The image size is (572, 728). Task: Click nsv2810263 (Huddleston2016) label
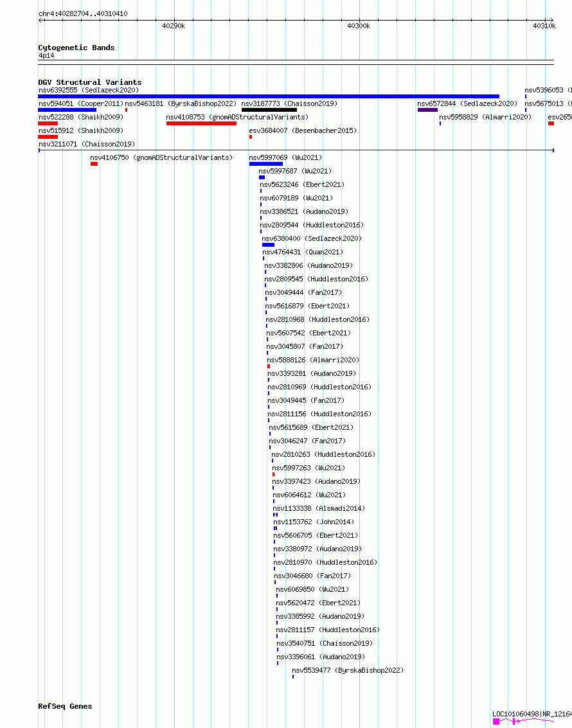pos(324,454)
